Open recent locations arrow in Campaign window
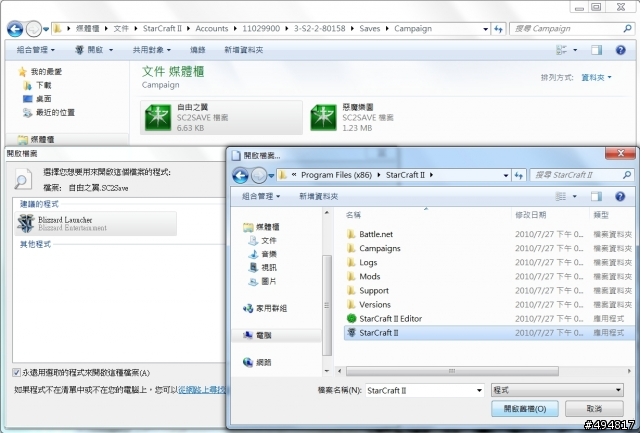This screenshot has height=433, width=641. tap(46, 29)
